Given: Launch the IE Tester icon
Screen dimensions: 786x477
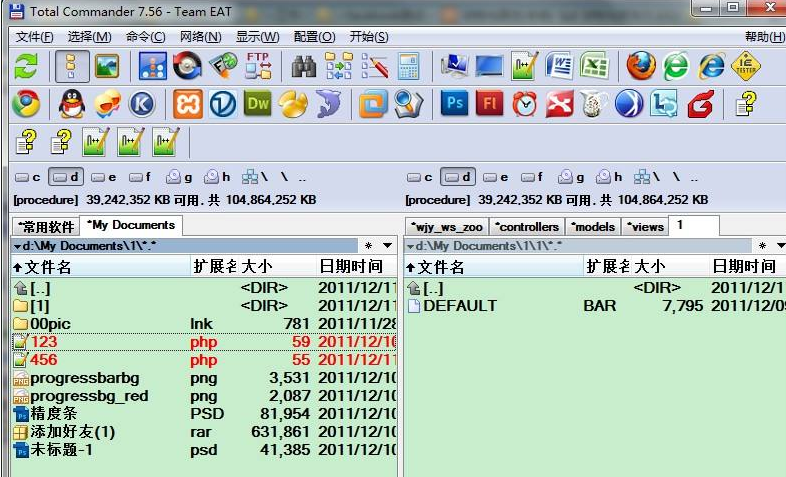Looking at the screenshot, I should 746,66.
